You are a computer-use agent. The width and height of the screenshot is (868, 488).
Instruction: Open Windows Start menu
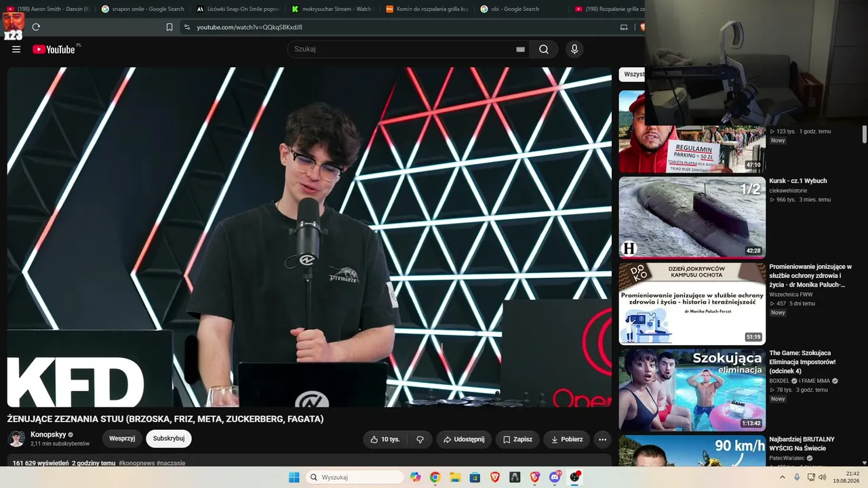coord(294,477)
